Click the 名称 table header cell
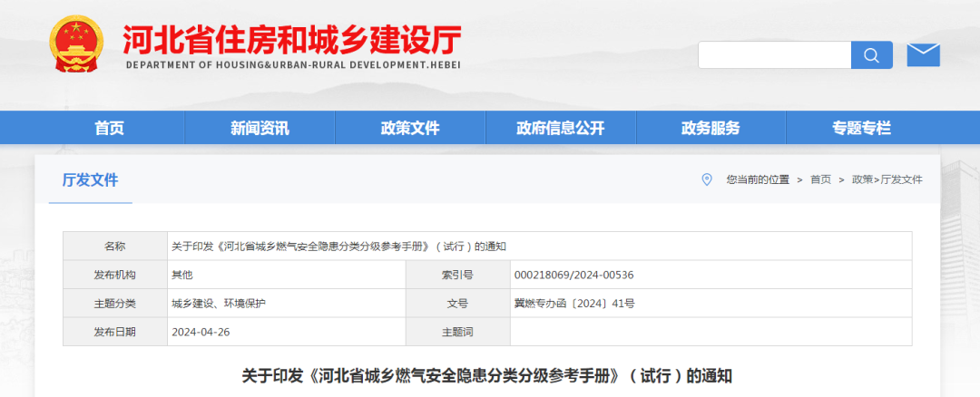The height and width of the screenshot is (397, 980). coord(115,246)
